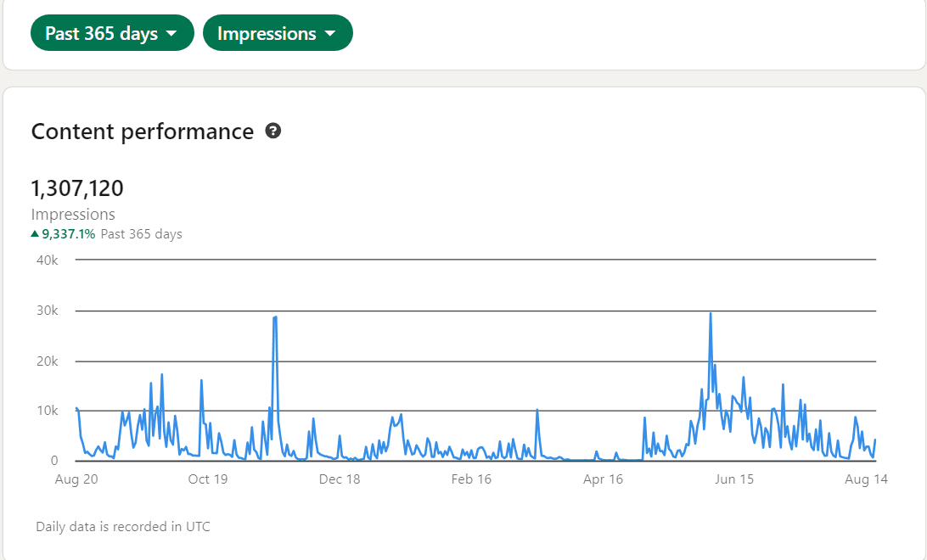
Task: Click the 9,337.1% growth percentage
Action: pos(68,234)
